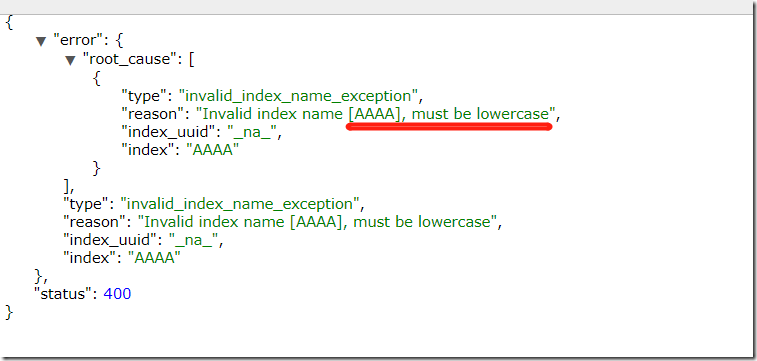Click error-level "reason" key below root_cause array
This screenshot has width=757, height=361.
tap(95, 222)
